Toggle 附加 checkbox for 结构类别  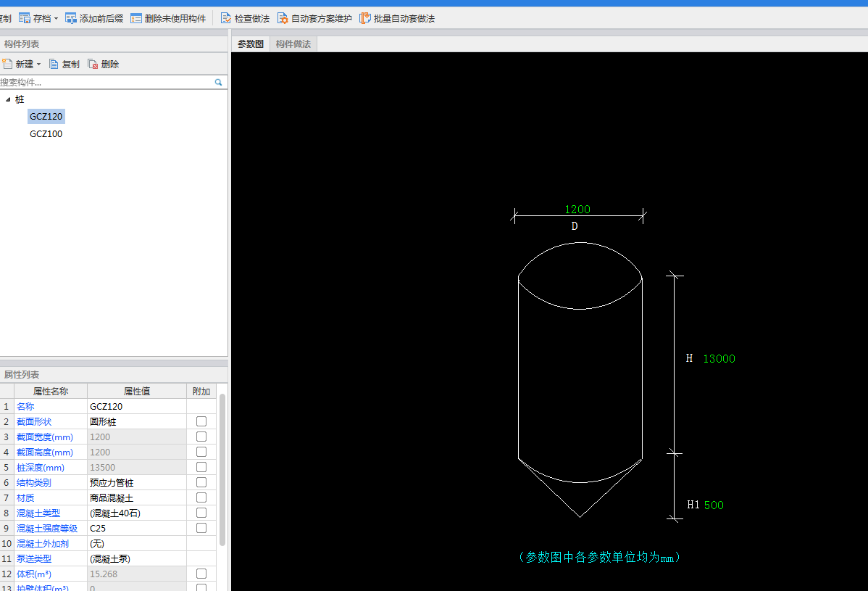click(201, 482)
